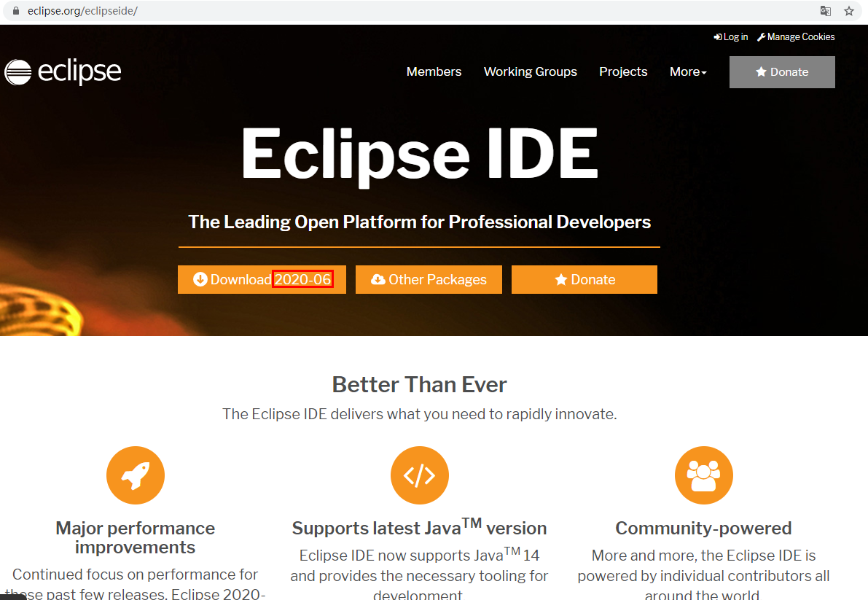Viewport: 868px width, 600px height.
Task: Open Manage Cookies settings
Action: click(x=796, y=36)
